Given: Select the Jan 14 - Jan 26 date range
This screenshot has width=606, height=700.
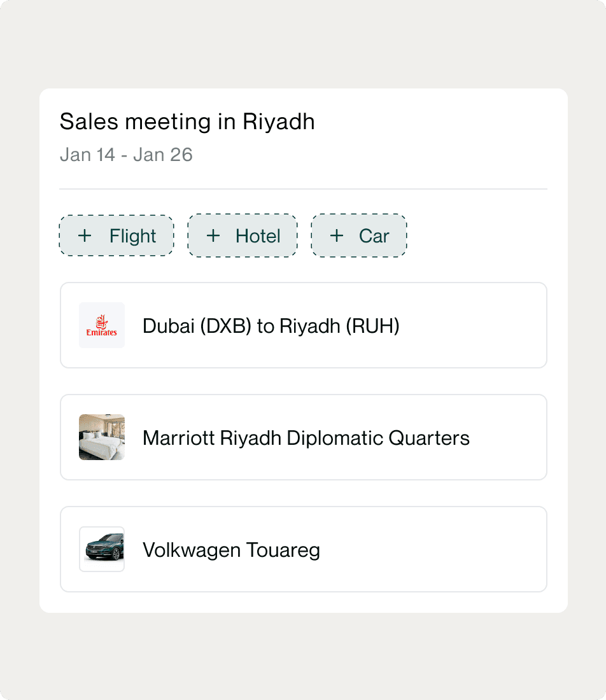Looking at the screenshot, I should (127, 155).
